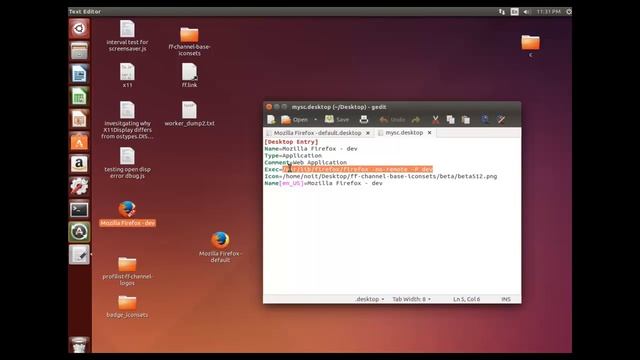Open the sound volume indicator
The image size is (640, 360).
527,12
